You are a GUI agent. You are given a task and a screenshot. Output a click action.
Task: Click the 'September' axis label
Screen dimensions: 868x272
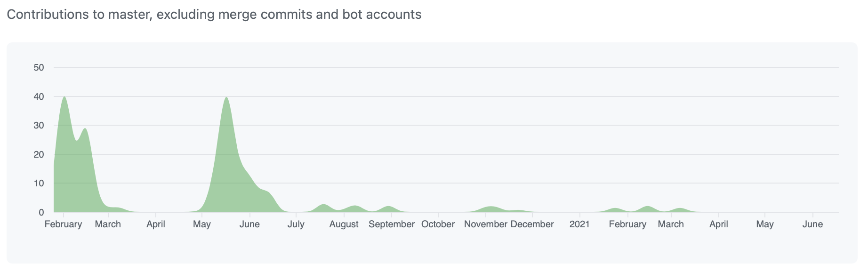coord(392,224)
